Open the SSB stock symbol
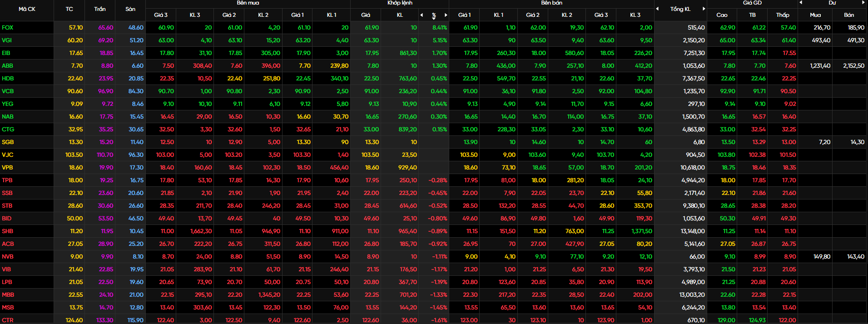The width and height of the screenshot is (868, 324). point(7,193)
